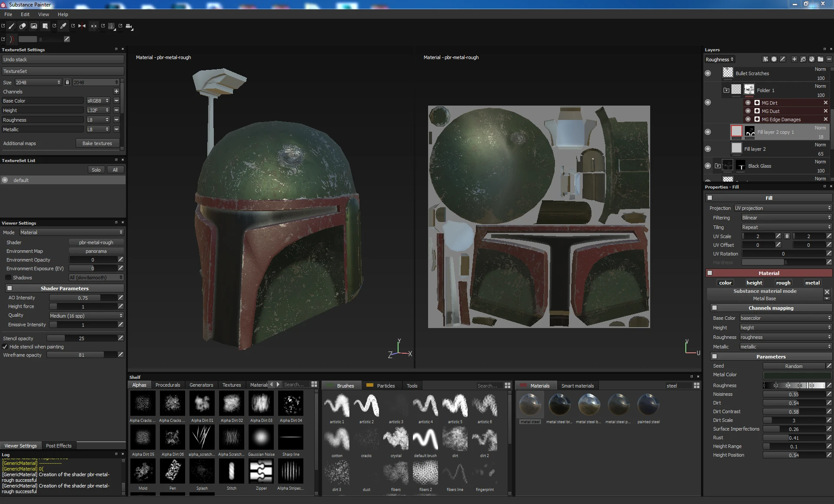
Task: Select the Material picker eyedropper tool
Action: pyautogui.click(x=63, y=26)
